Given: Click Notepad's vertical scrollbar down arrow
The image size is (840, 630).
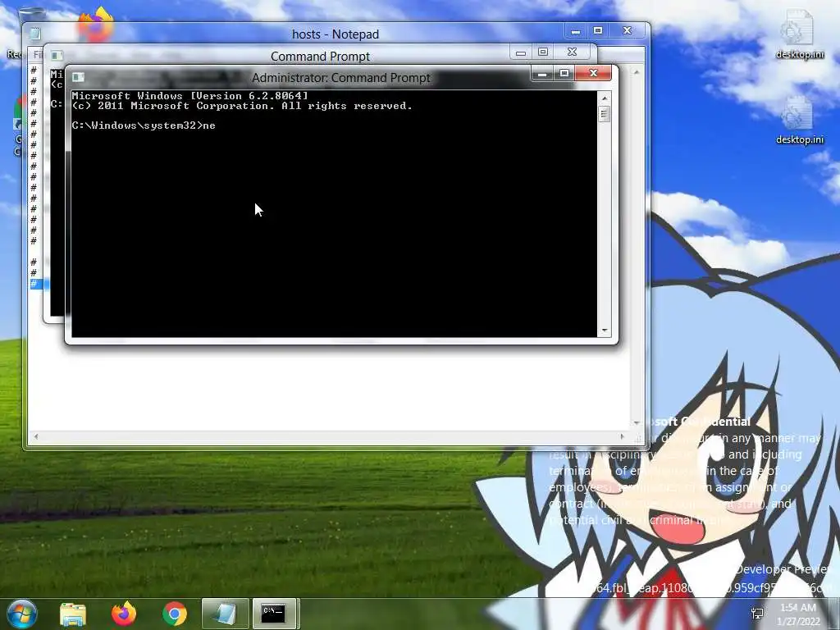Looking at the screenshot, I should [x=637, y=423].
